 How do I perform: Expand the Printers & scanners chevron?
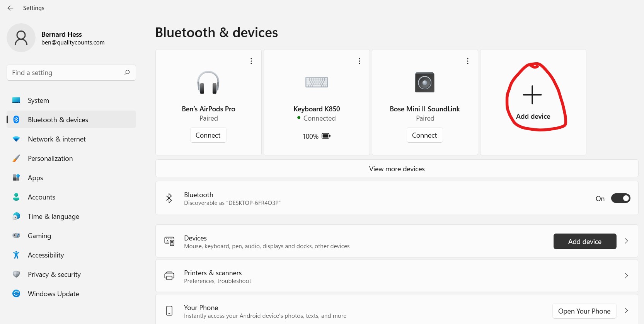click(627, 276)
